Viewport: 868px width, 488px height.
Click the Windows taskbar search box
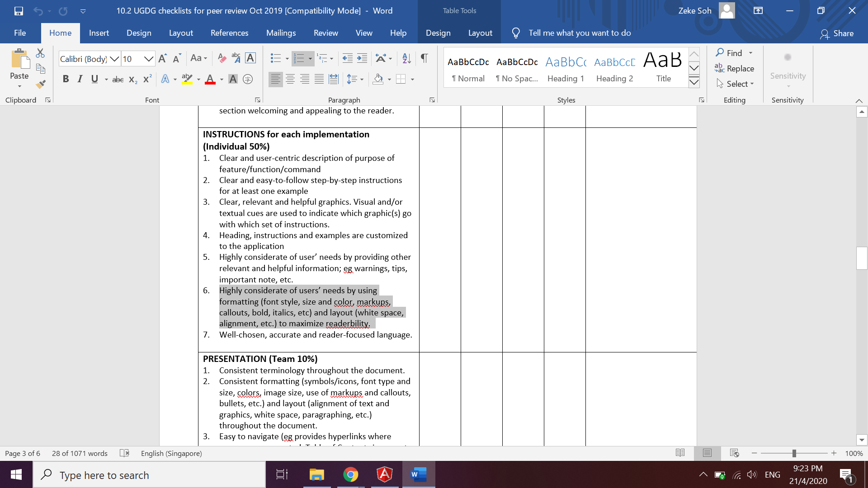pos(149,475)
